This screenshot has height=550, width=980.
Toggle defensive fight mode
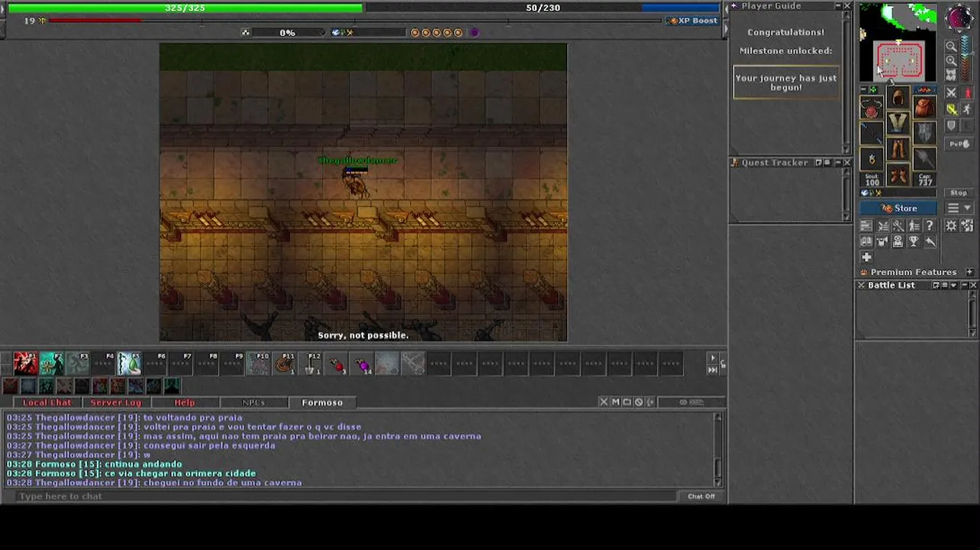tap(952, 125)
